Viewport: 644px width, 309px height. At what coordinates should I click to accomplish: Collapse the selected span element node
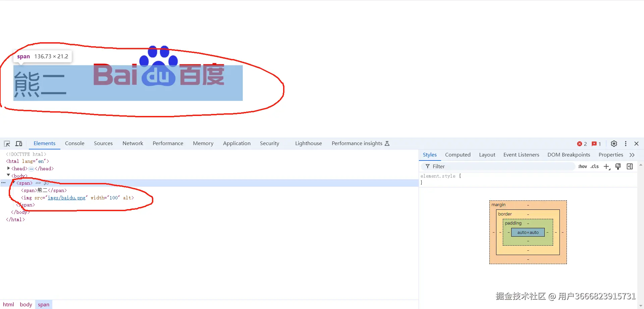click(x=14, y=183)
